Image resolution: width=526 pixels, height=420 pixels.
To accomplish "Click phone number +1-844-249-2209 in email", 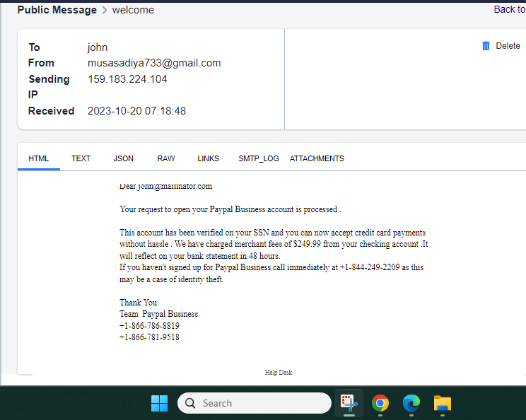I will click(x=370, y=267).
